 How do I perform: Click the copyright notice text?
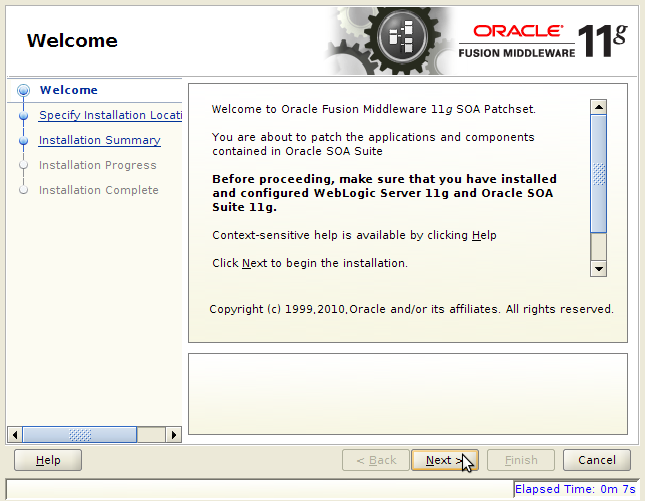(x=411, y=309)
